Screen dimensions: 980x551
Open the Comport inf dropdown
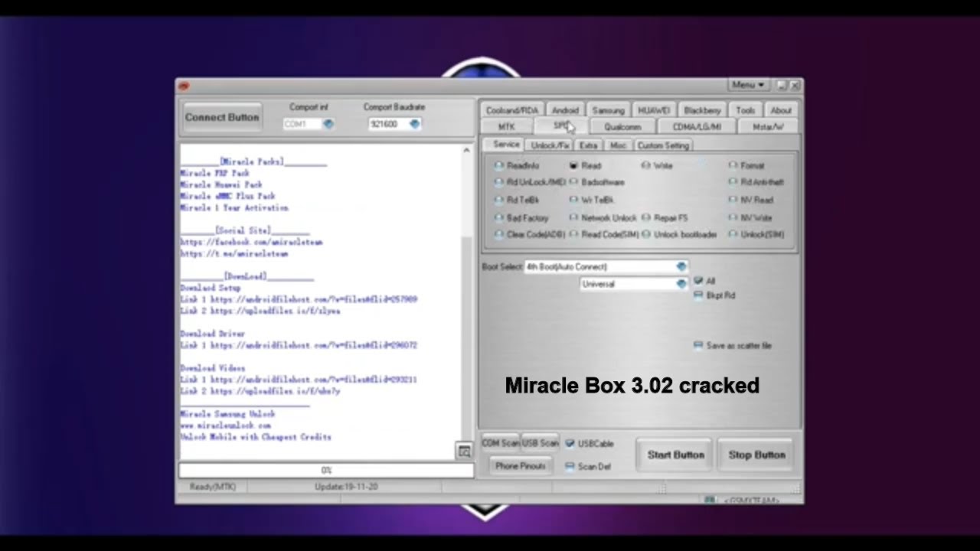point(328,124)
